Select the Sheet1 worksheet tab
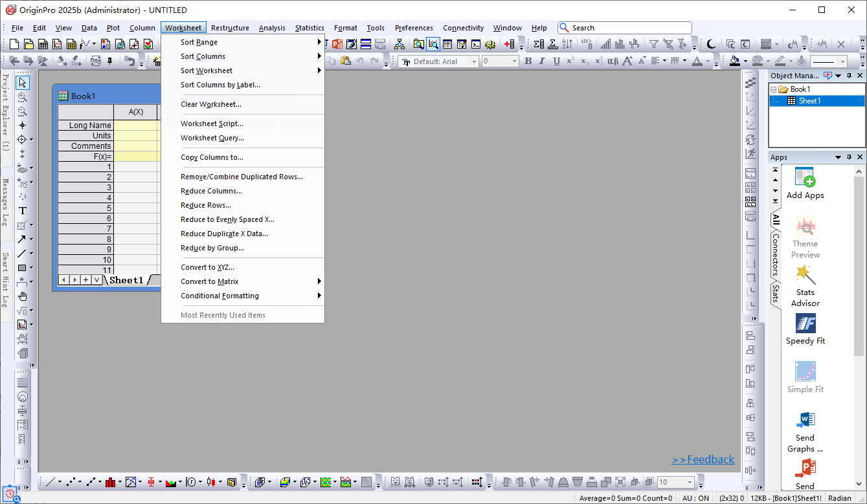 [126, 280]
